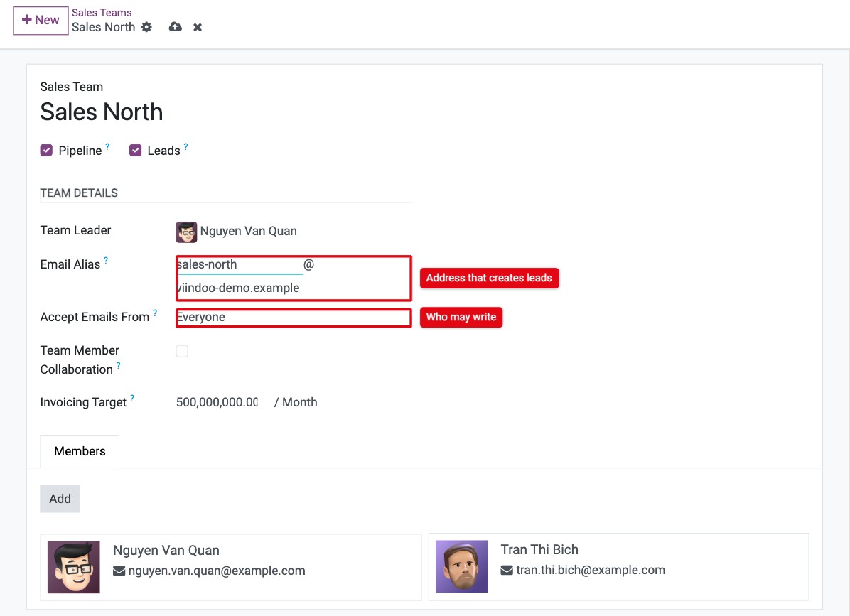850x616 pixels.
Task: Toggle the Leads checkbox
Action: [x=136, y=150]
